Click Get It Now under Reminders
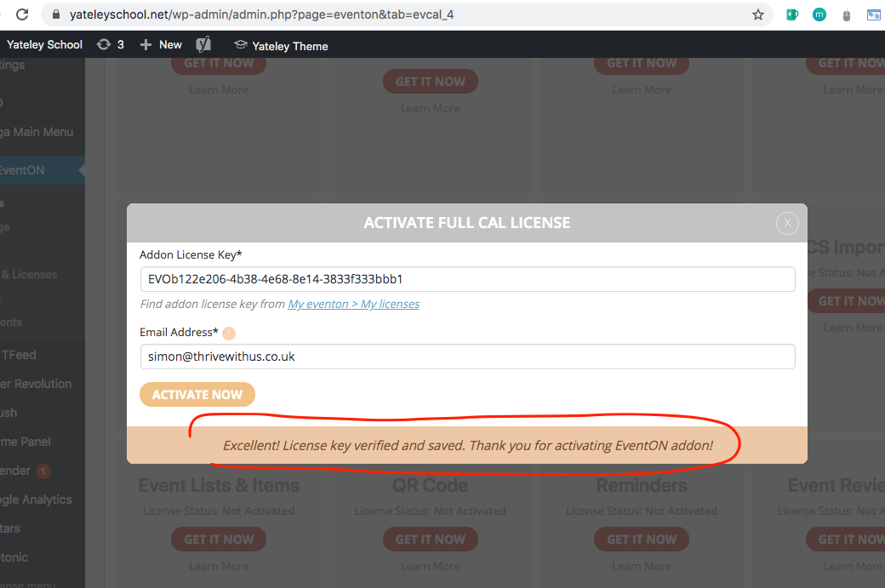The height and width of the screenshot is (588, 885). pos(642,539)
